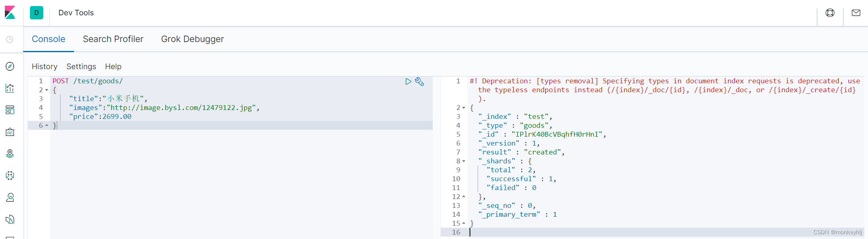868x239 pixels.
Task: Click the "result" : "created" line
Action: (521, 152)
